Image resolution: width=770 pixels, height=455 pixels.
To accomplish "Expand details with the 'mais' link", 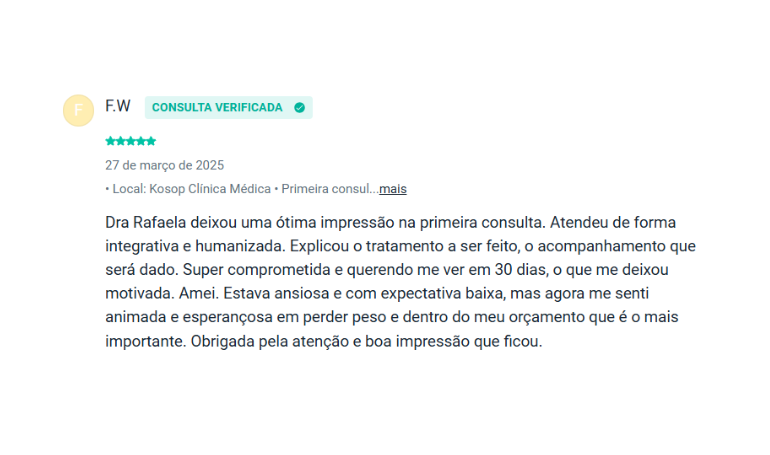I will click(x=393, y=189).
